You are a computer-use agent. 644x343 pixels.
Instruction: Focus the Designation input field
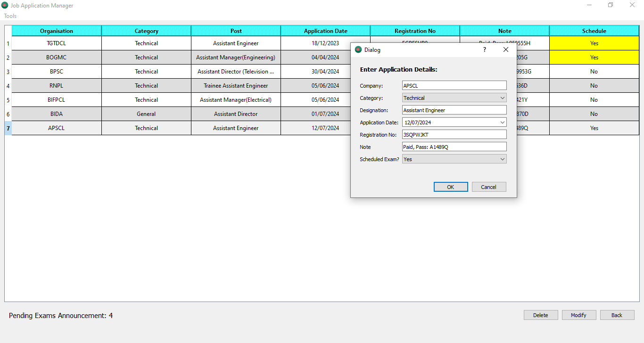pyautogui.click(x=454, y=110)
